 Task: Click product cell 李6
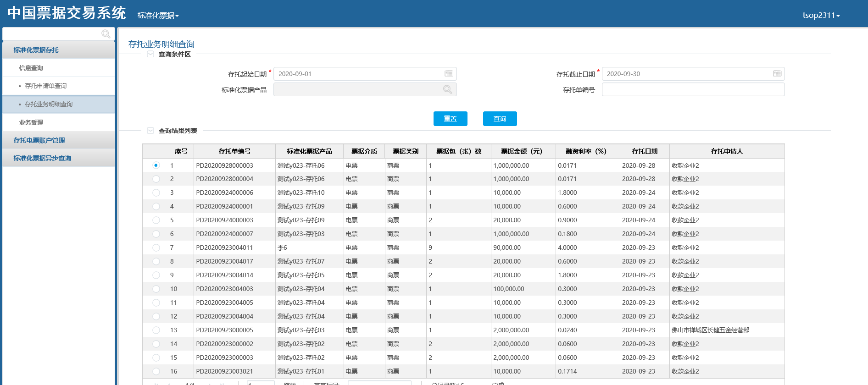[x=282, y=247]
